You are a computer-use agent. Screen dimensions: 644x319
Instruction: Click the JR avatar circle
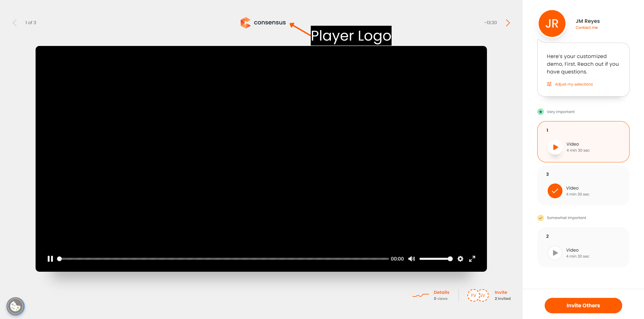coord(552,23)
